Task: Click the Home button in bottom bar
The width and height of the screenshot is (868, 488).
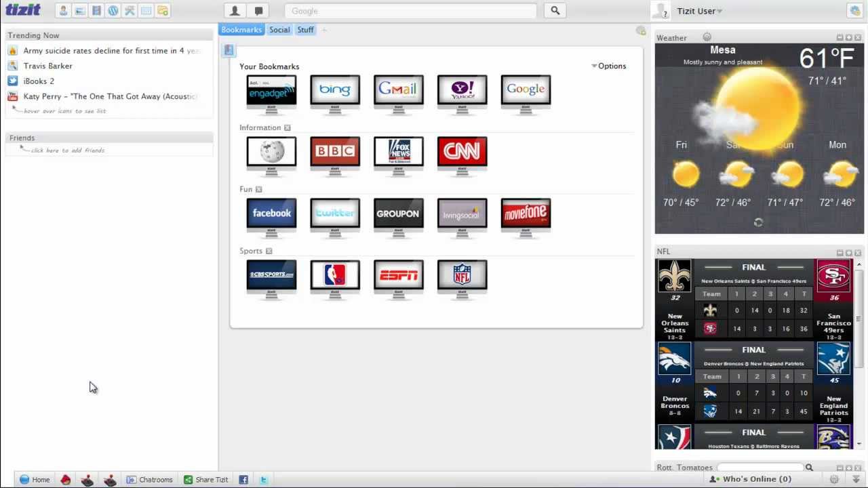Action: pyautogui.click(x=35, y=479)
